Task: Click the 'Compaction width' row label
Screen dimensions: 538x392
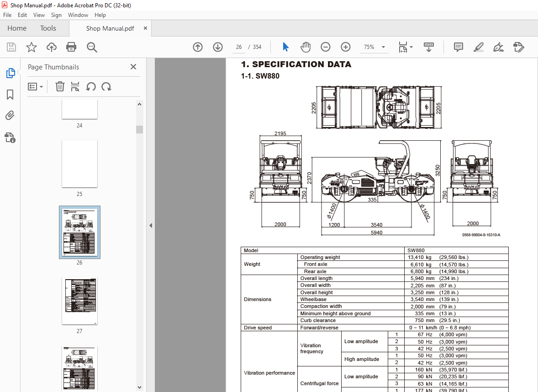Action: pyautogui.click(x=321, y=306)
